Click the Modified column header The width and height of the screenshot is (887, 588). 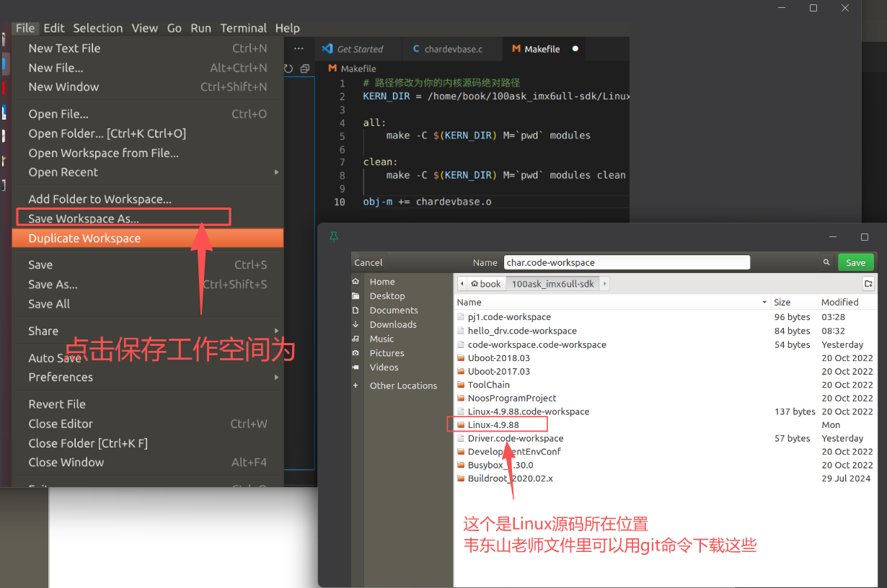(847, 303)
